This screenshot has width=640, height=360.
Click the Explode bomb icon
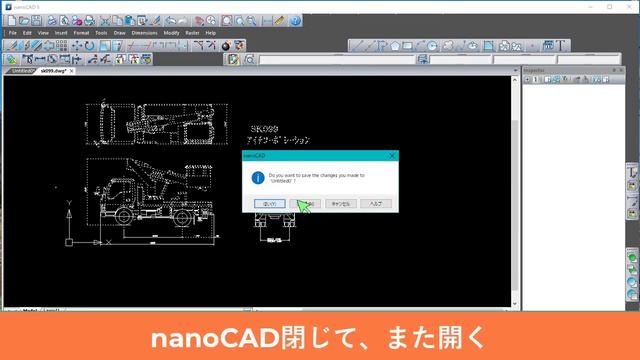(x=226, y=46)
